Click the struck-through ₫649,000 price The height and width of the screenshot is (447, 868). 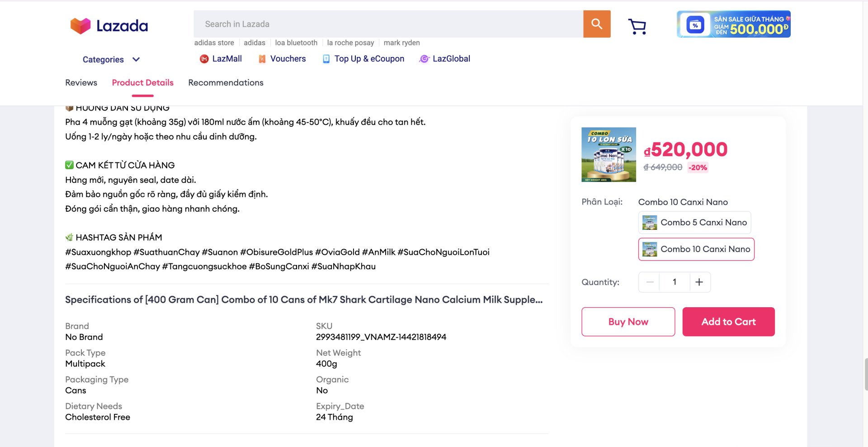[663, 167]
